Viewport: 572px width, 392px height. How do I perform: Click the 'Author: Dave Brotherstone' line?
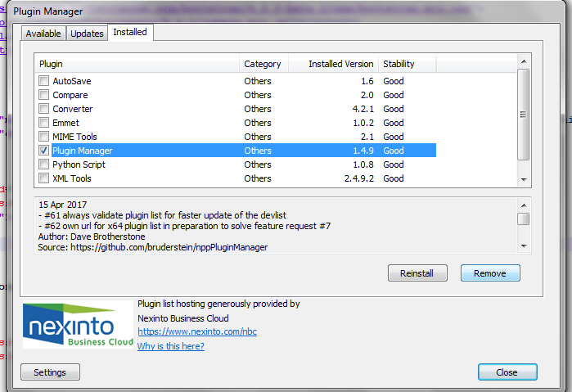click(92, 237)
